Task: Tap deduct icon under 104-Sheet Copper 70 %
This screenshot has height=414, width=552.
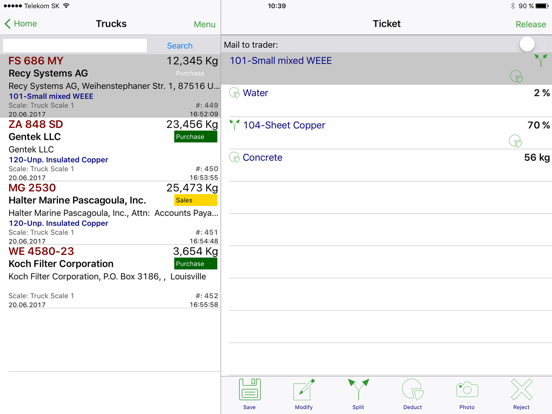Action: pos(515,141)
